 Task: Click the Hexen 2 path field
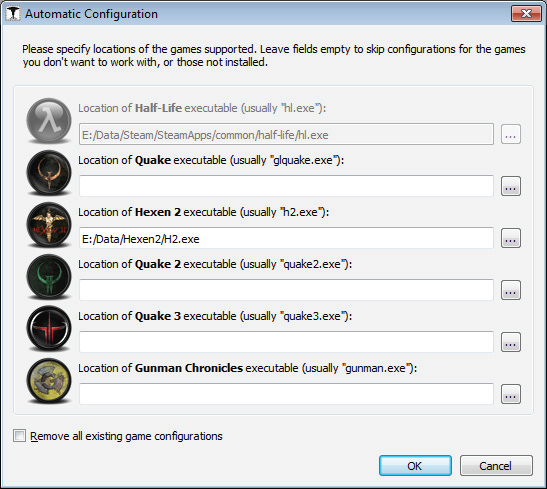286,238
